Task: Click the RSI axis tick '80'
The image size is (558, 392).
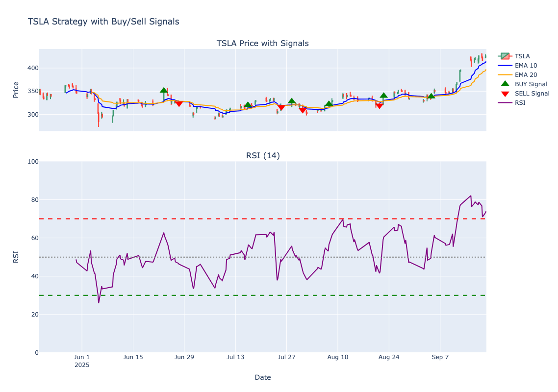Action: [x=35, y=200]
